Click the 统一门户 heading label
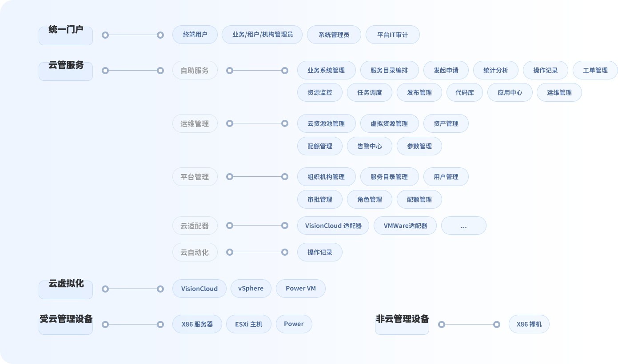 (66, 30)
